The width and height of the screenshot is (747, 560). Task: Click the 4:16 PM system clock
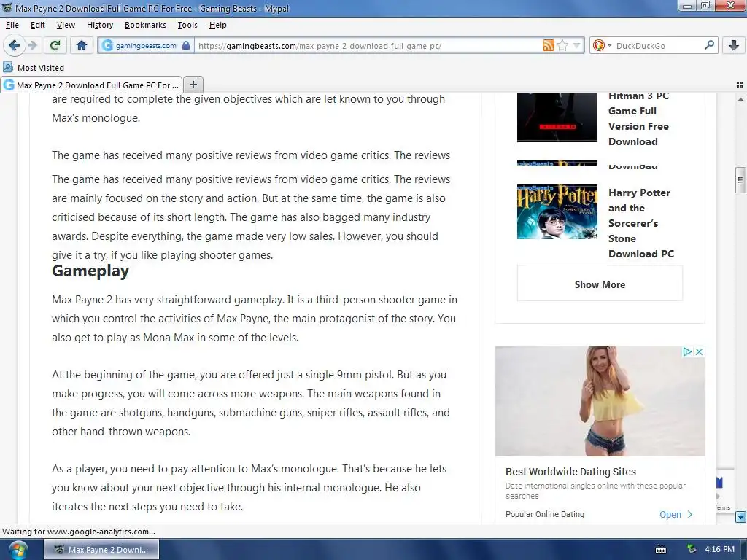click(x=719, y=549)
